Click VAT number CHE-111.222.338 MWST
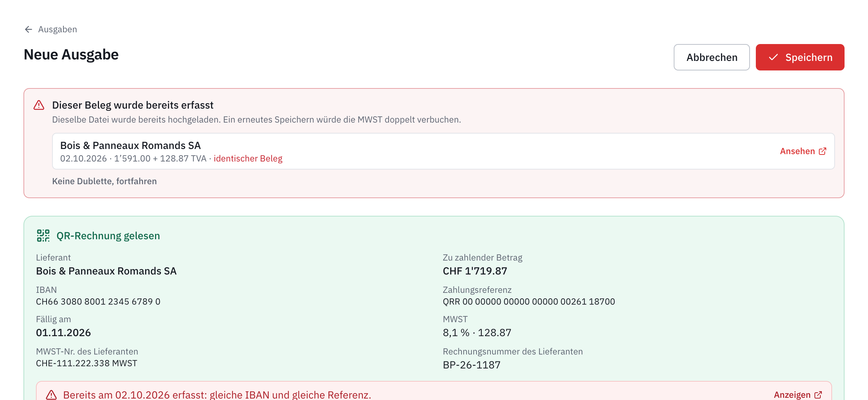The image size is (868, 400). 87,363
